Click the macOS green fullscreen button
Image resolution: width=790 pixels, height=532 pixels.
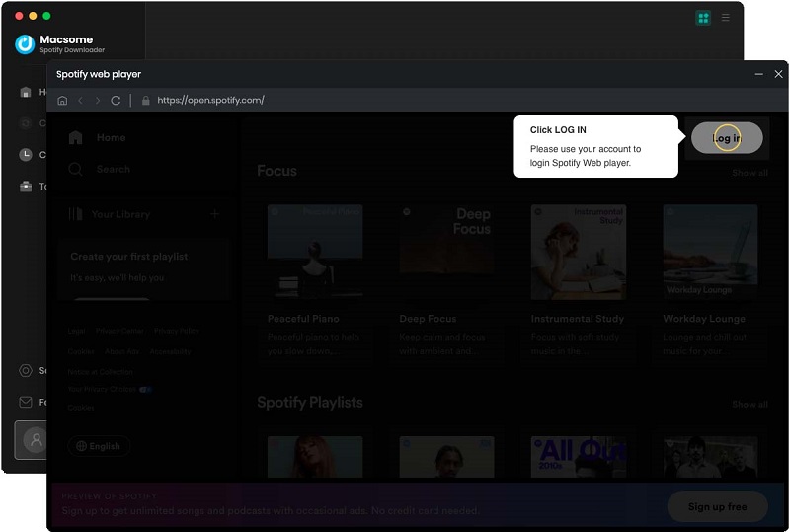click(46, 16)
